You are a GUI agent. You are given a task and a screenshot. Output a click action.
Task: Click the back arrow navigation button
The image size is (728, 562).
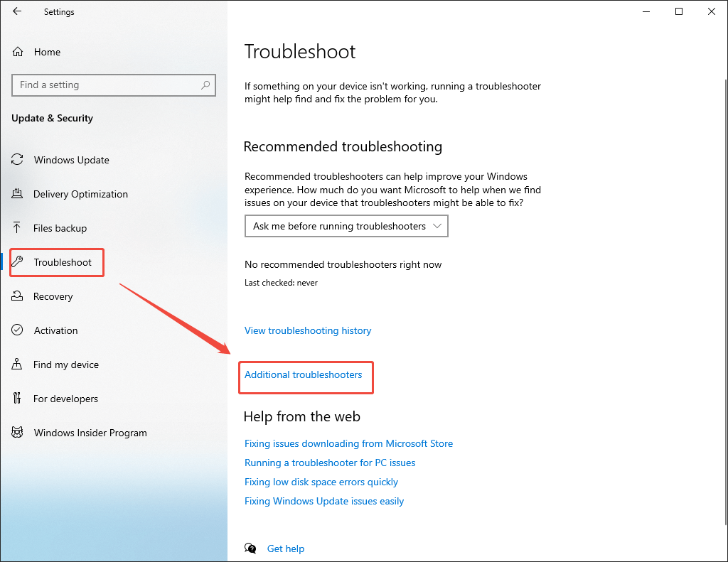(x=16, y=11)
